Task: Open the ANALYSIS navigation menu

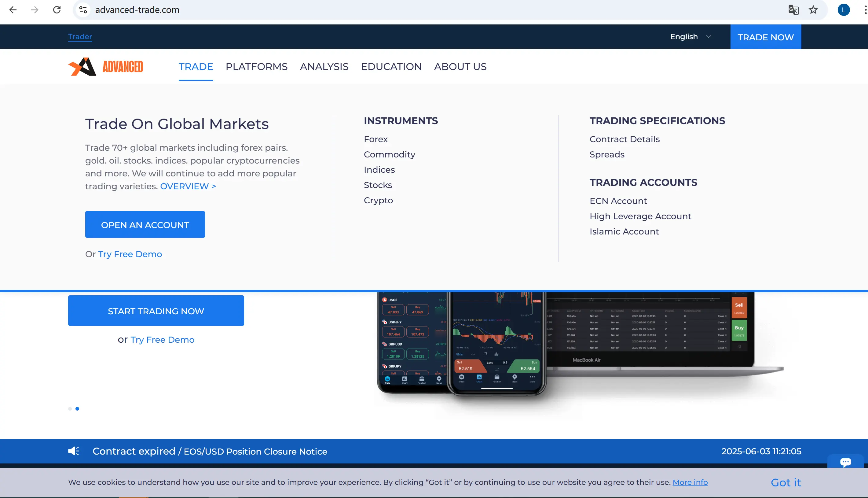Action: (324, 67)
